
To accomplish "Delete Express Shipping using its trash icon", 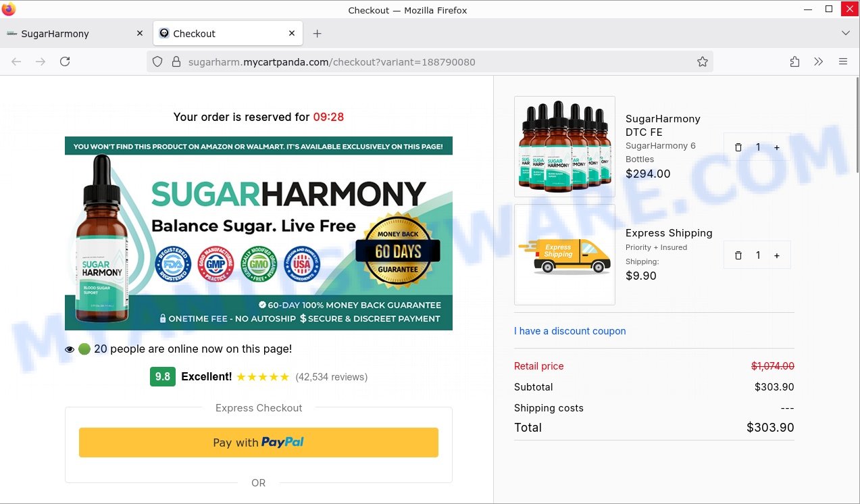I will click(x=738, y=255).
